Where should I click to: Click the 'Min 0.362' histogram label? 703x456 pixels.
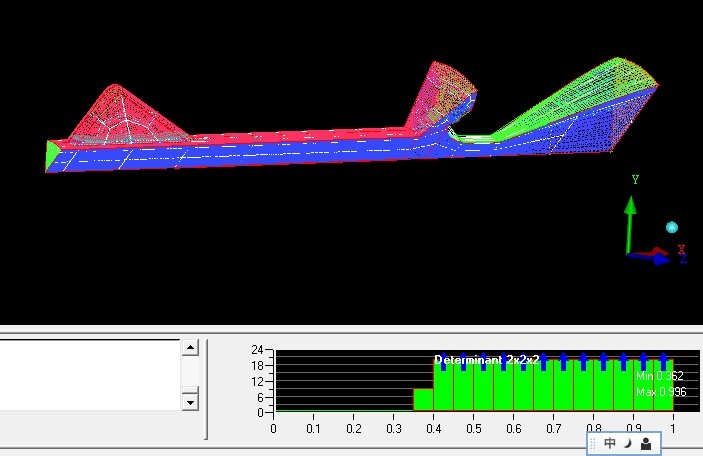coord(659,376)
